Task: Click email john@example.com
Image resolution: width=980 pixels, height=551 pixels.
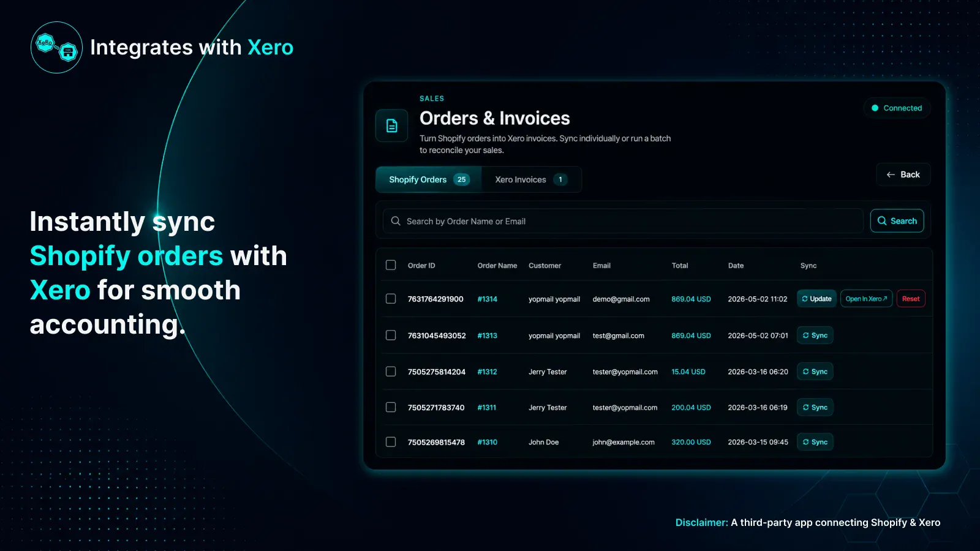Action: pyautogui.click(x=624, y=442)
